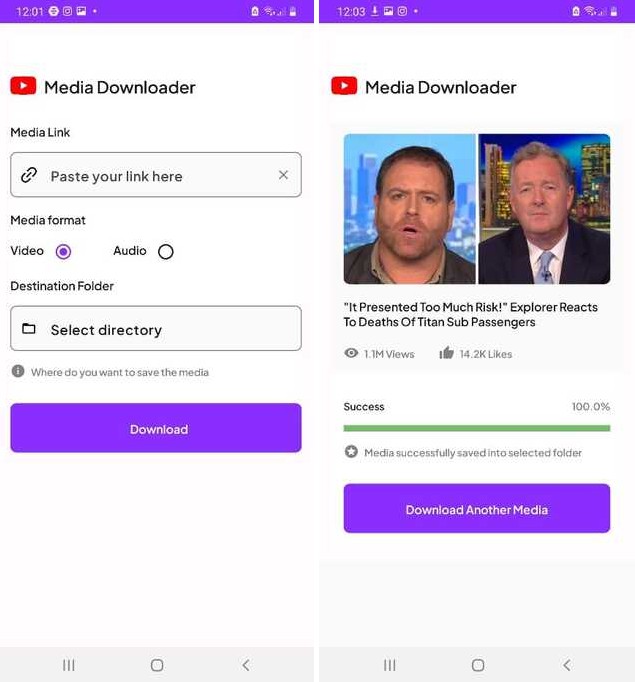
Task: Tap the recent apps button on left phone
Action: tap(69, 665)
